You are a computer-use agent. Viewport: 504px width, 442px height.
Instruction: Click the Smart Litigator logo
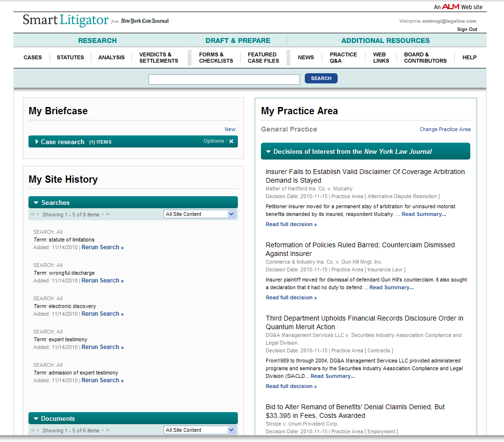coord(66,20)
